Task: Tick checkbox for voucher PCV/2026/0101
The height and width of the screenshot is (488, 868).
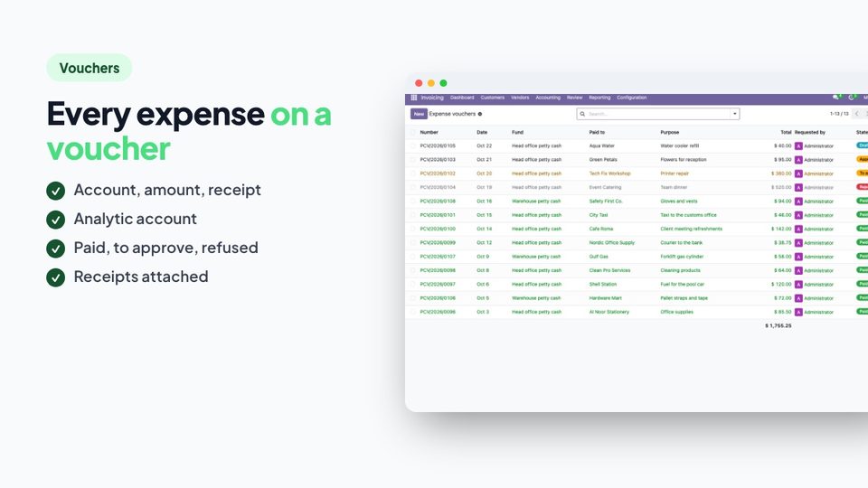Action: tap(412, 215)
